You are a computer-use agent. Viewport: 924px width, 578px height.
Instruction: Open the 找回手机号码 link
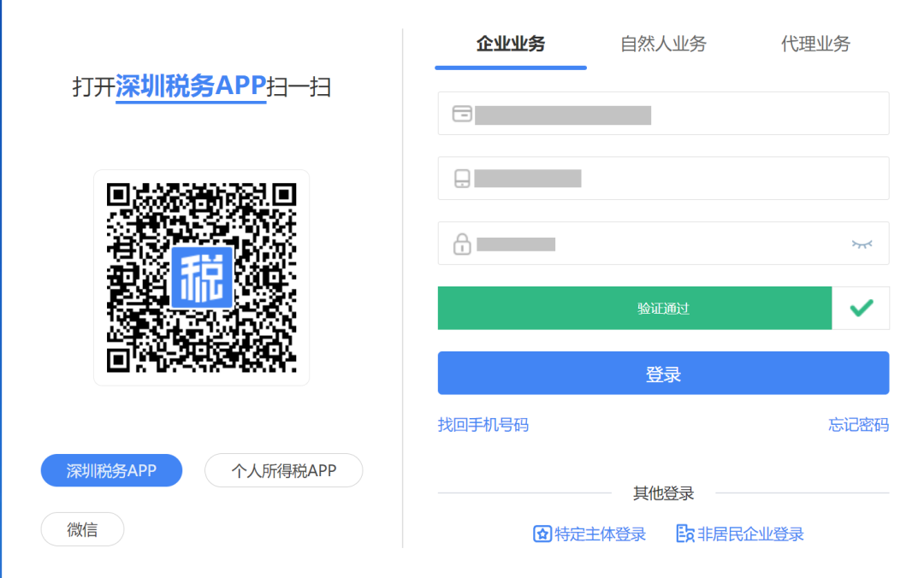tap(483, 425)
